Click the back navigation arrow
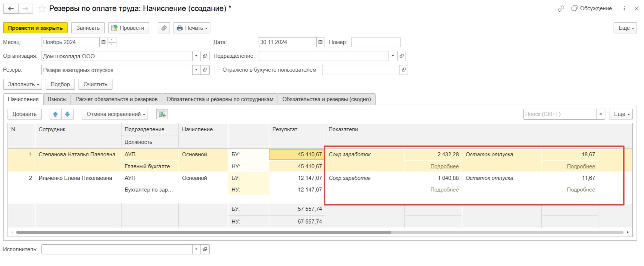 (x=11, y=9)
